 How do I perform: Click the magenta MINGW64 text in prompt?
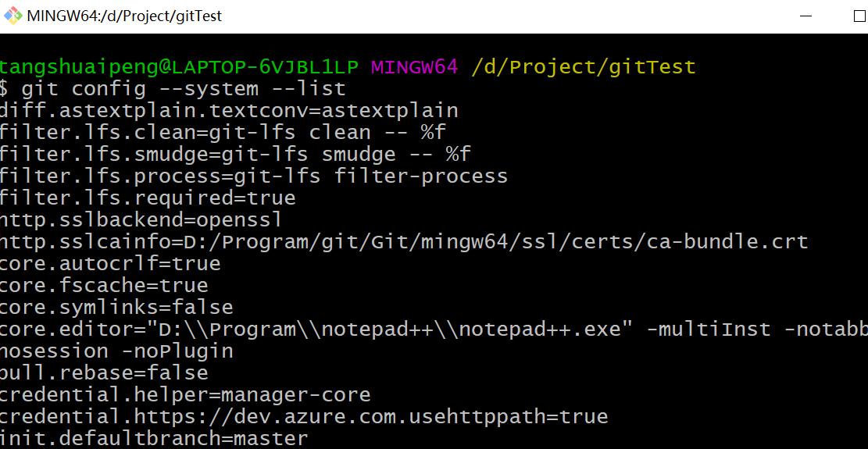(414, 67)
